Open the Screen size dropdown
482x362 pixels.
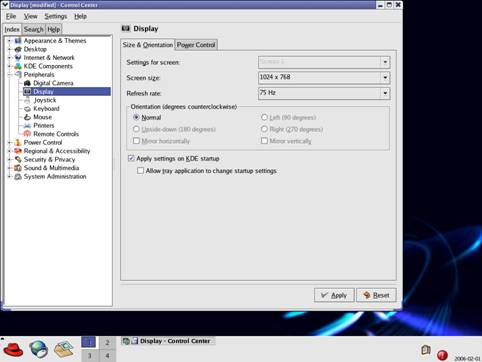pos(324,78)
